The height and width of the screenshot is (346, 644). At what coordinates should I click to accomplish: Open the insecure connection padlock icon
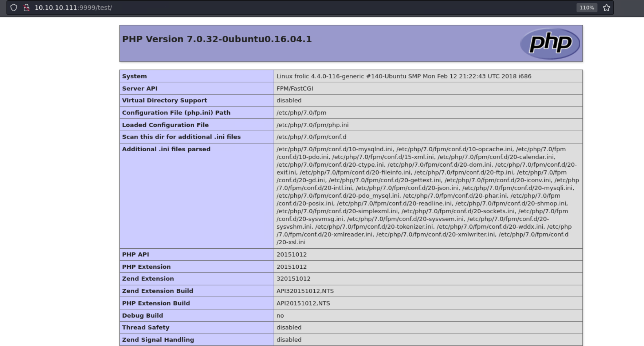click(26, 8)
